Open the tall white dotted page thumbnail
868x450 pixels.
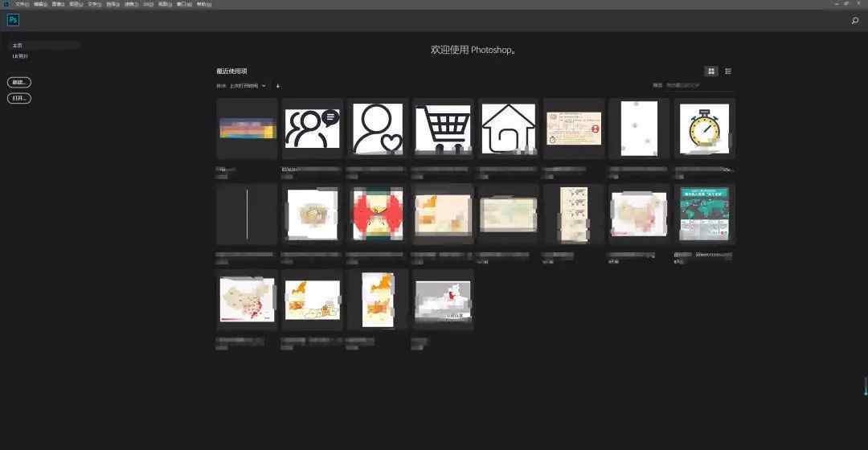[639, 129]
